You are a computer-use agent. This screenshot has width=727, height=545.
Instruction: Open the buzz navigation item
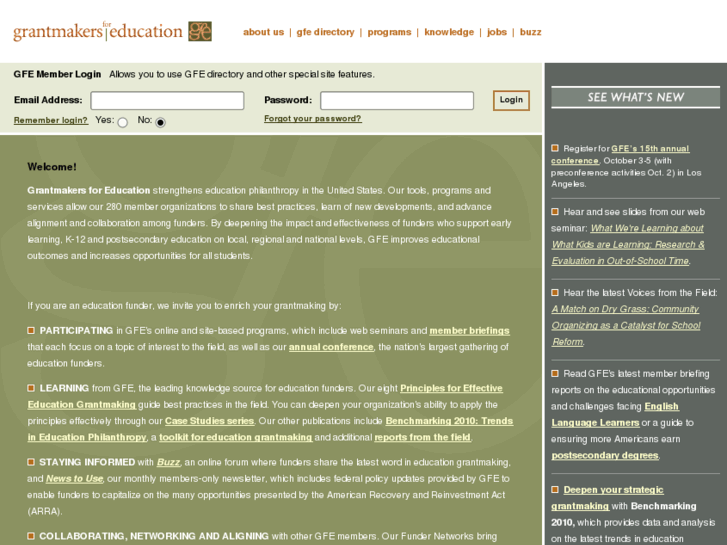tap(530, 32)
